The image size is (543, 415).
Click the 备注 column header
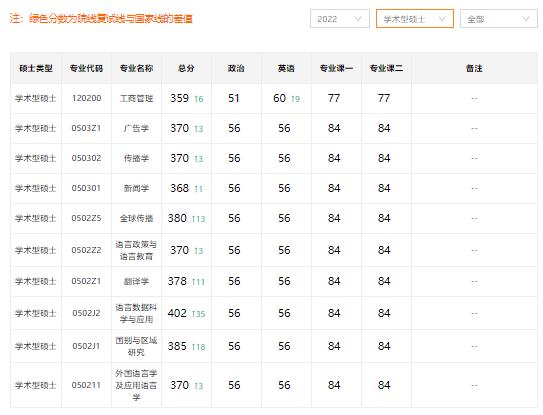(474, 68)
